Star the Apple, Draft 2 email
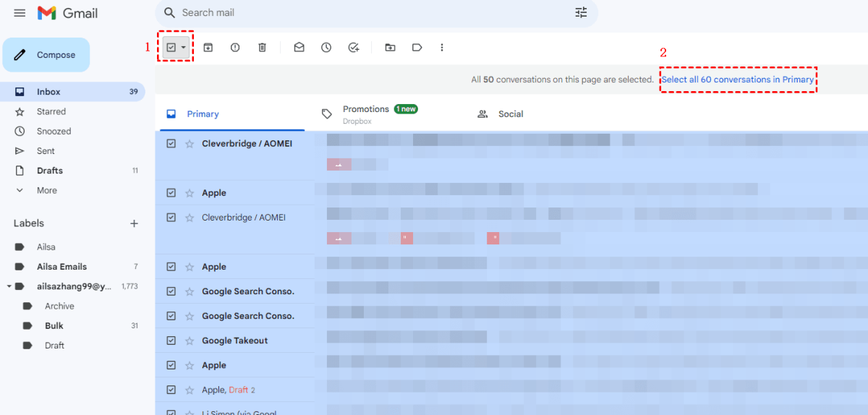 (x=190, y=390)
